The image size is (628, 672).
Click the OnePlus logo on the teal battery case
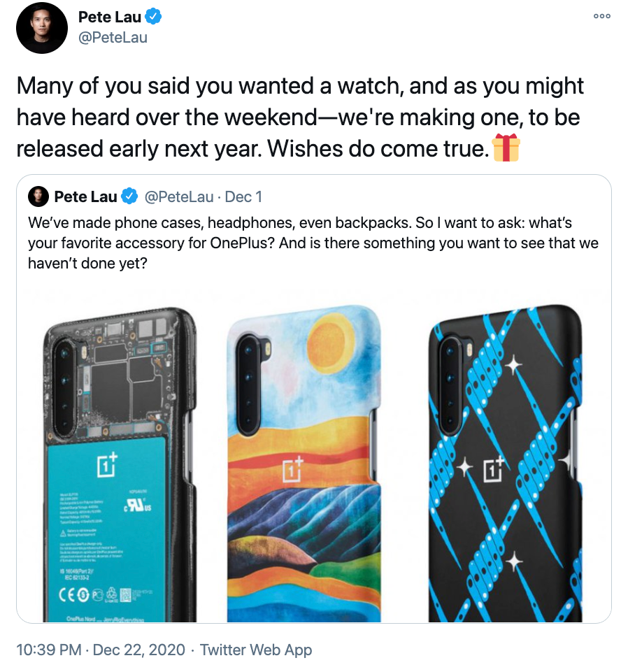click(107, 464)
